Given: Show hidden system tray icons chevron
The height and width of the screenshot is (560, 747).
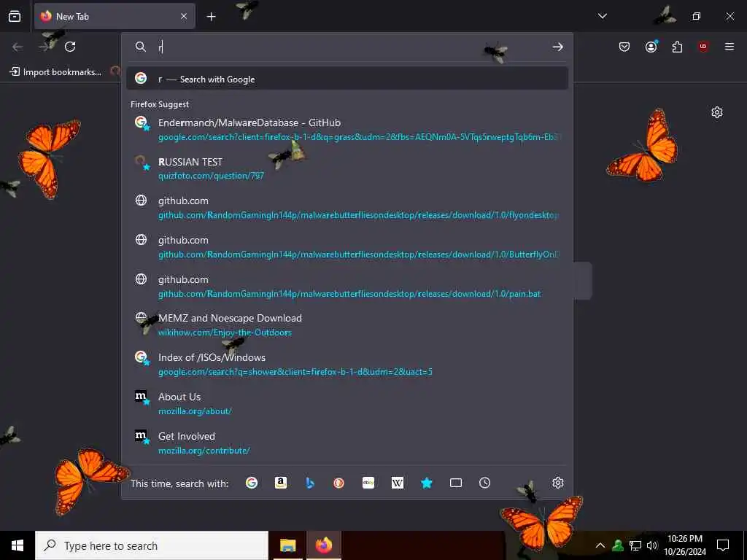Looking at the screenshot, I should click(x=600, y=545).
